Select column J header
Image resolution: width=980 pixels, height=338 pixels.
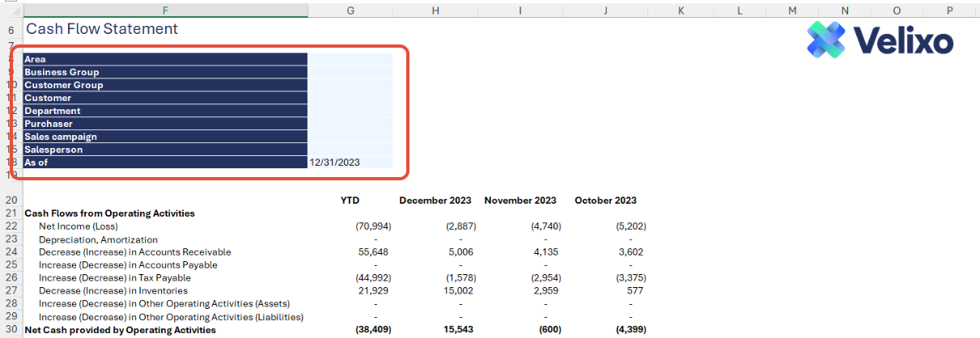click(x=605, y=10)
